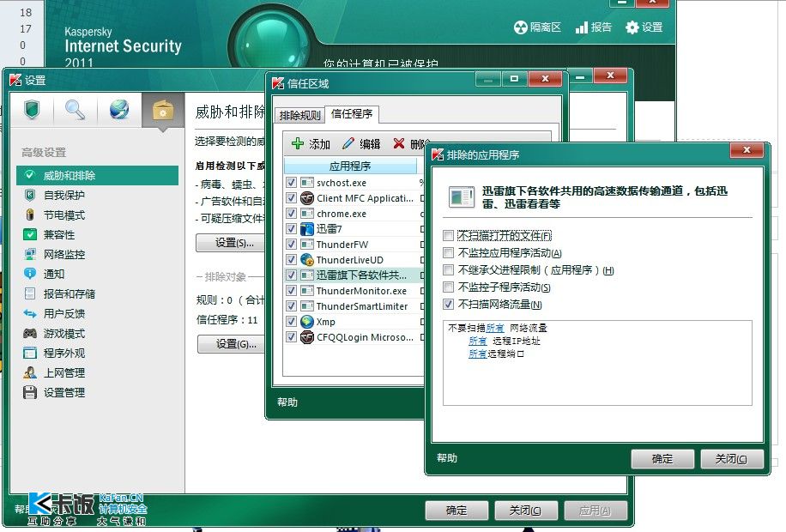786x532 pixels.
Task: Uncheck the svchost.exe trusted program checkbox
Action: pos(291,183)
